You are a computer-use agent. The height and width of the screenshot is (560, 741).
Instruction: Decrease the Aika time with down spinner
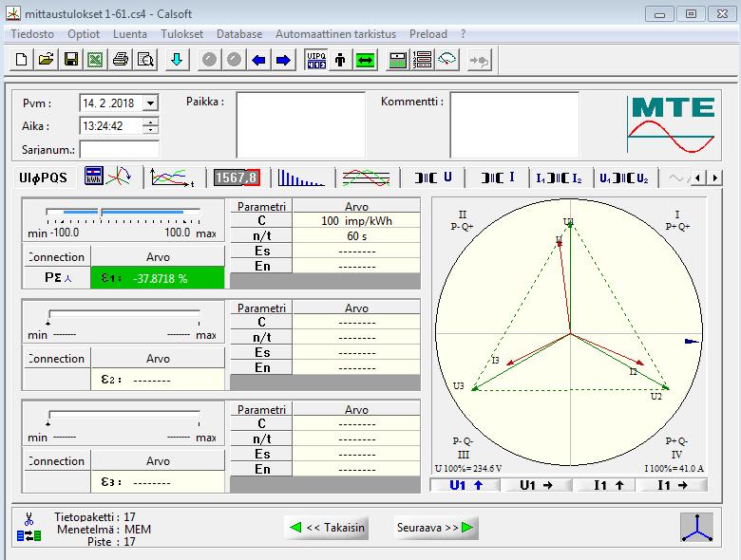click(x=150, y=129)
